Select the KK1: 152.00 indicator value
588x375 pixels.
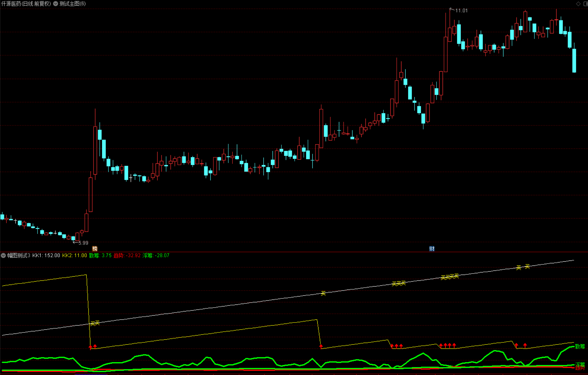point(46,256)
